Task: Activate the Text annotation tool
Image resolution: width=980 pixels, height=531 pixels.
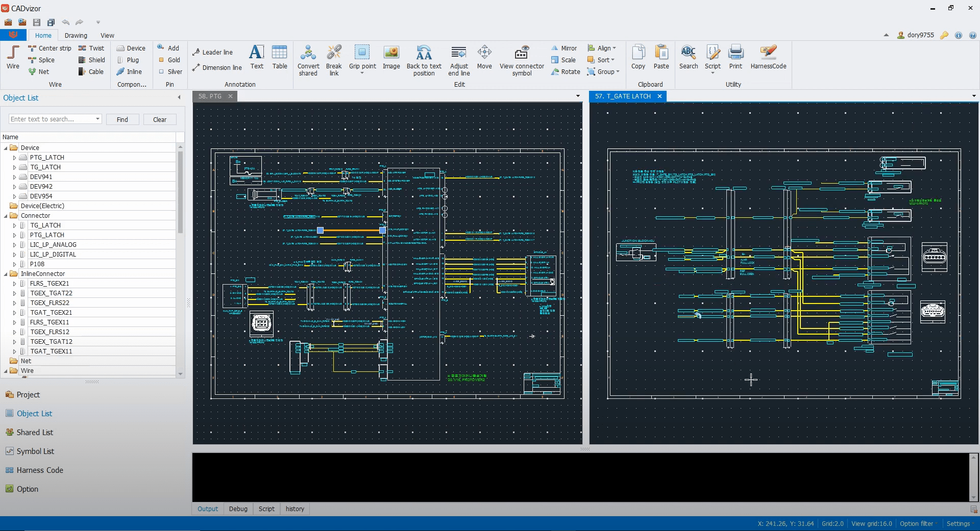Action: click(257, 57)
